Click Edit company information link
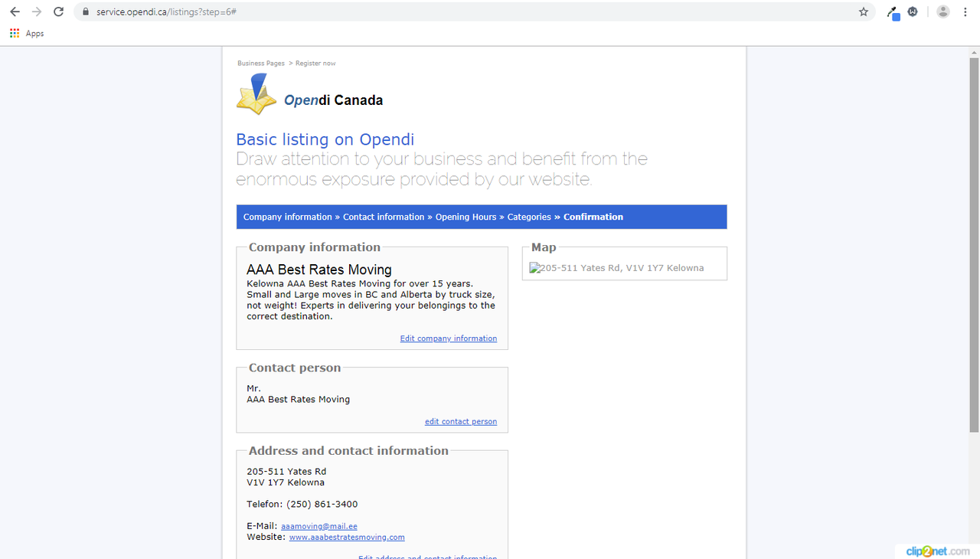 tap(449, 338)
